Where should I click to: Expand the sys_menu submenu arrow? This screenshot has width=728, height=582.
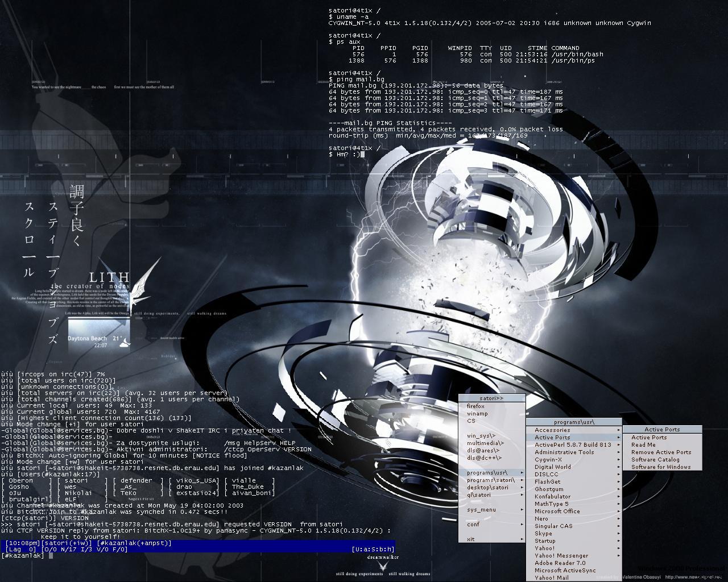pyautogui.click(x=522, y=510)
